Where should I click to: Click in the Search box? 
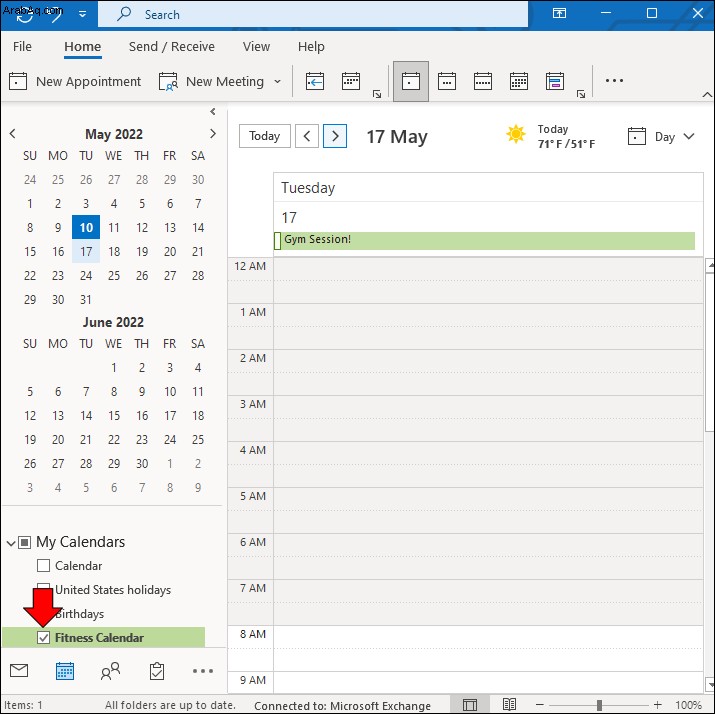(x=313, y=15)
